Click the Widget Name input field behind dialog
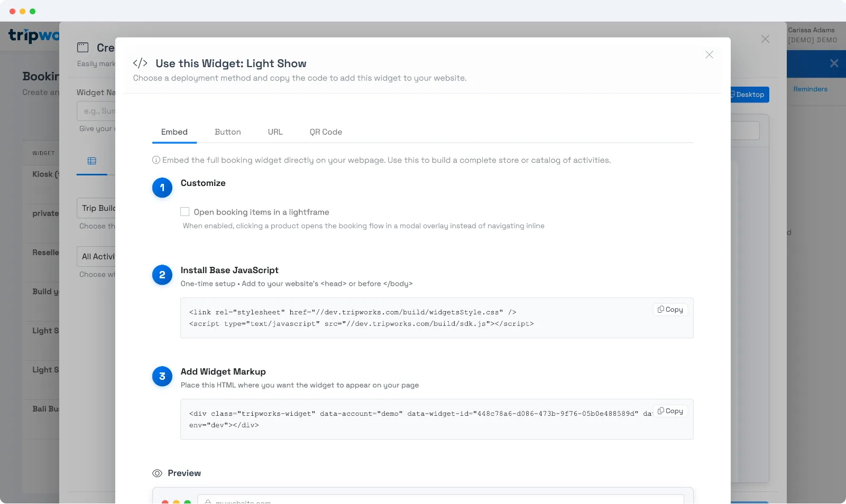This screenshot has width=846, height=504. 96,111
